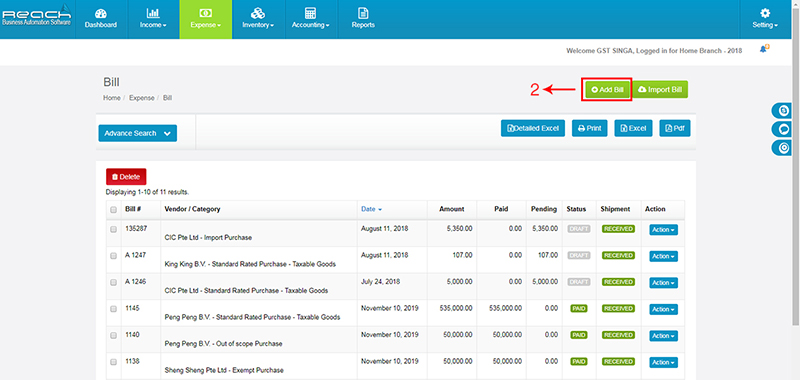This screenshot has height=380, width=800.
Task: Click vendor Sheng Sheng Pte Ltd - Exempt Purchase
Action: (224, 370)
